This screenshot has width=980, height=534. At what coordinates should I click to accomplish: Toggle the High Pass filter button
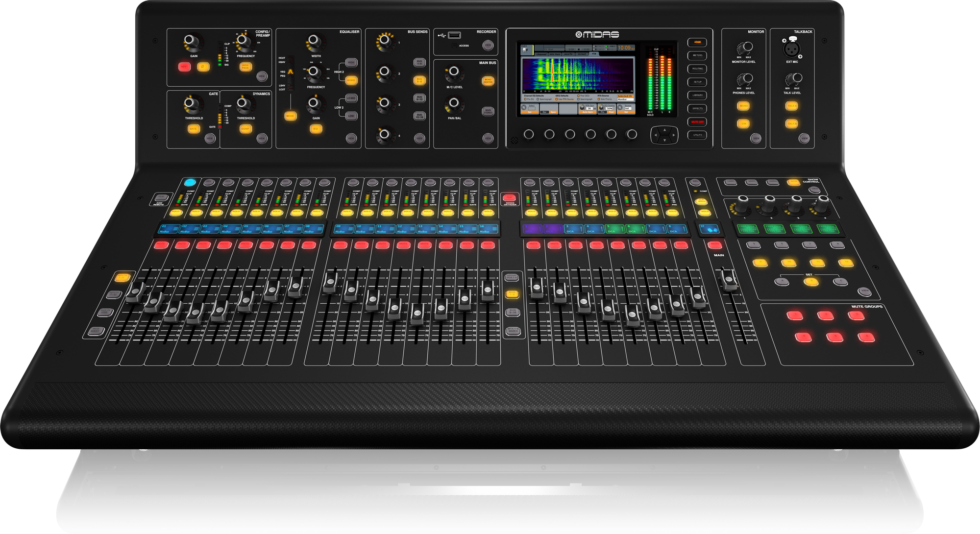click(x=245, y=67)
